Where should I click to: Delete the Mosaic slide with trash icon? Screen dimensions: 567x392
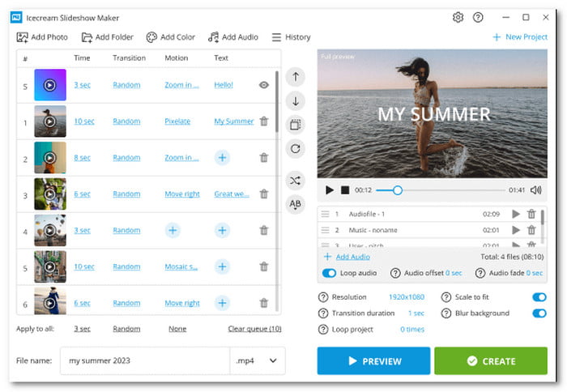click(264, 267)
